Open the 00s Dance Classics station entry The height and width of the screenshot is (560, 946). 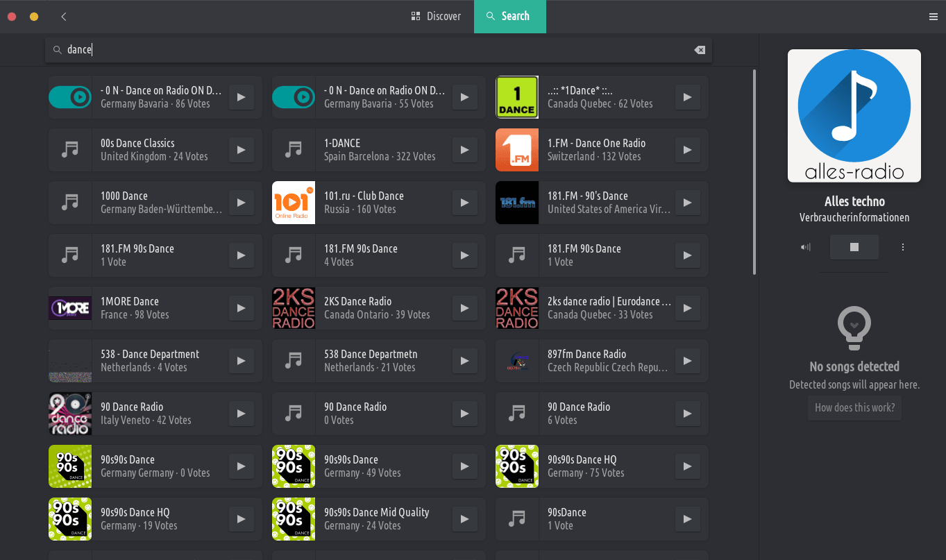coord(160,150)
